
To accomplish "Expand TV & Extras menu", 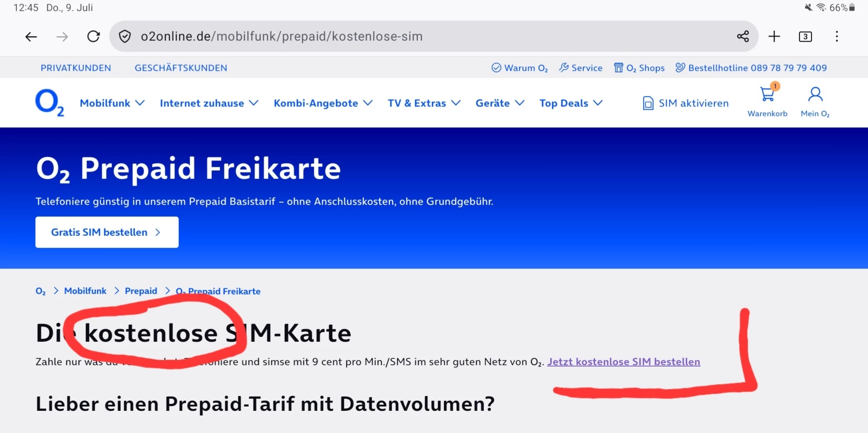I will (x=424, y=103).
